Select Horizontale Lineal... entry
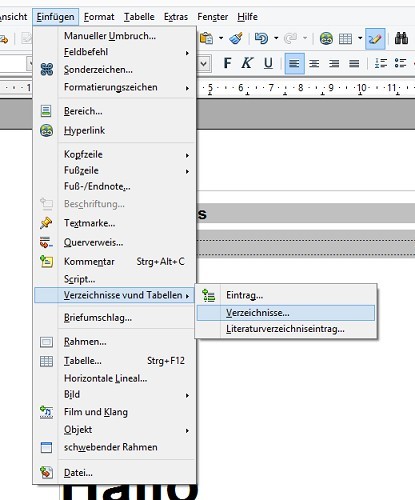The height and width of the screenshot is (500, 415). point(115,378)
